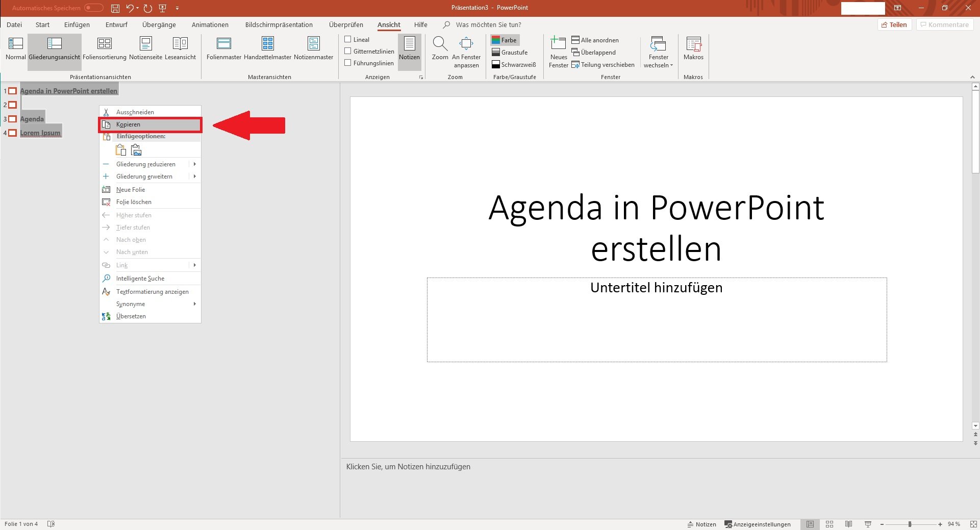This screenshot has width=980, height=530.
Task: Click the undo arrow icon
Action: tap(130, 8)
